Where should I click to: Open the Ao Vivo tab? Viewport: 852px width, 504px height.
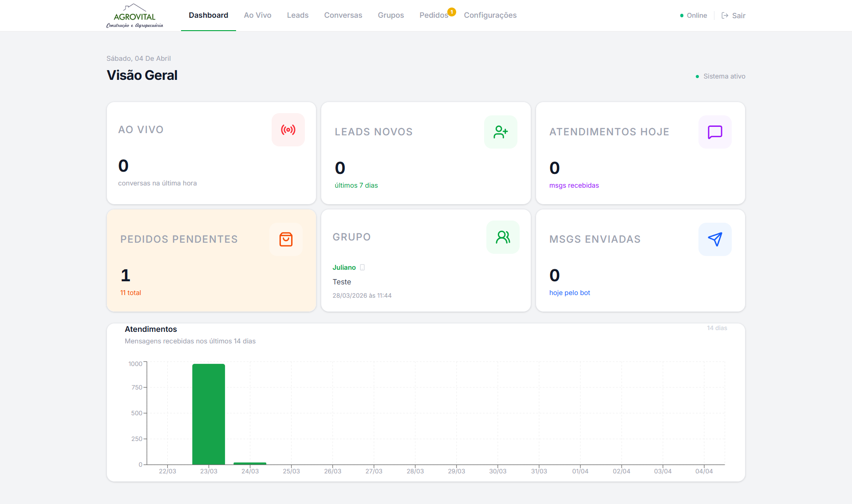pyautogui.click(x=257, y=15)
